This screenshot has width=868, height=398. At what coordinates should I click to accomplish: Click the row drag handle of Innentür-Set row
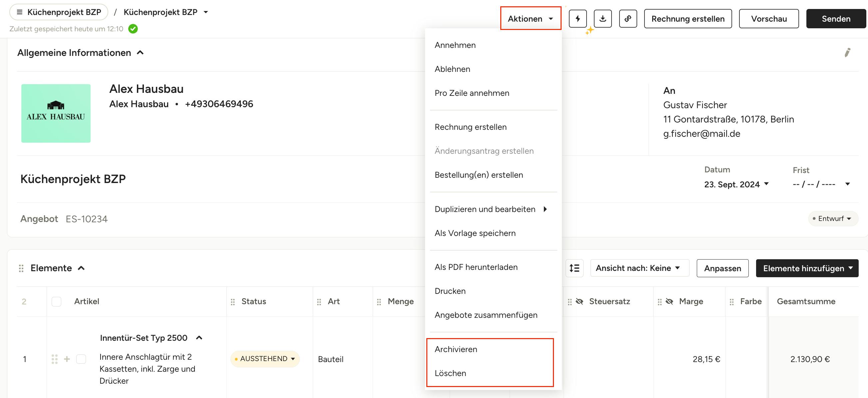pos(55,359)
